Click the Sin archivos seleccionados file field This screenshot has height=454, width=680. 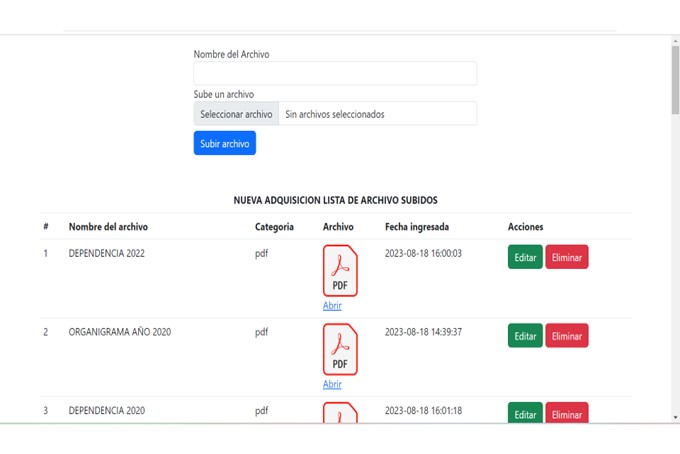click(x=377, y=114)
